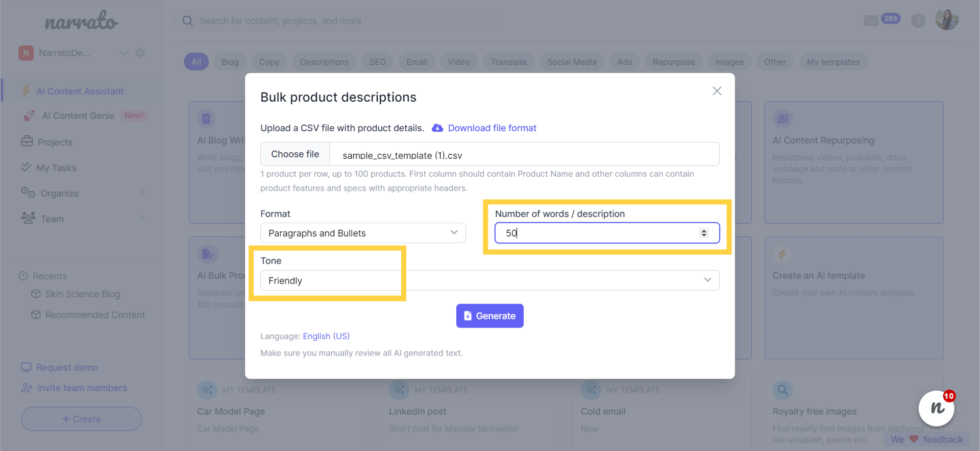Select the Images filter tab
This screenshot has height=451, width=980.
[x=729, y=62]
